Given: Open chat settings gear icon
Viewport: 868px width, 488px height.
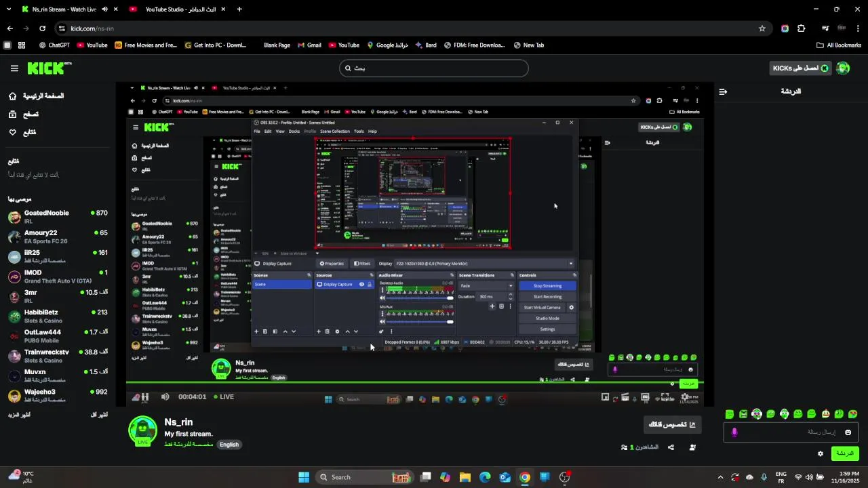Looking at the screenshot, I should [x=820, y=453].
